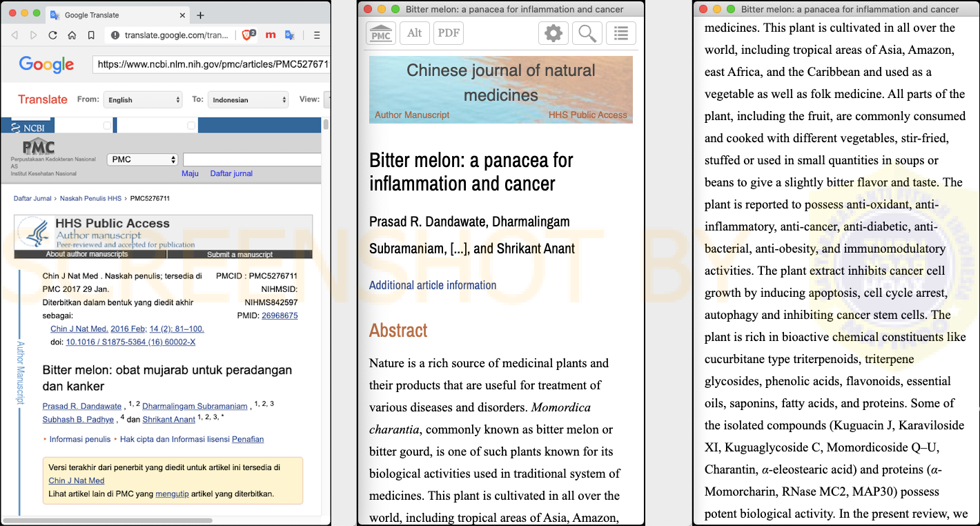Screen dimensions: 980x526
Task: Click the Translate heading link
Action: [43, 99]
